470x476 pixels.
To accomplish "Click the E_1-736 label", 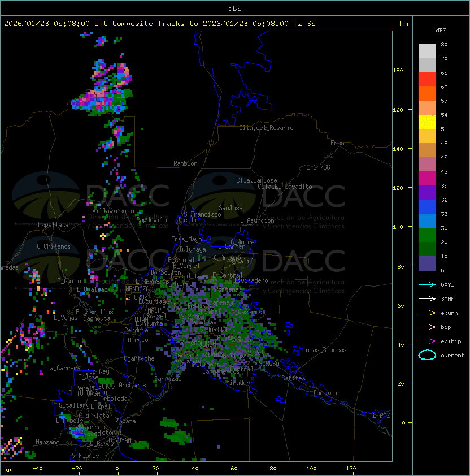I will (x=318, y=167).
